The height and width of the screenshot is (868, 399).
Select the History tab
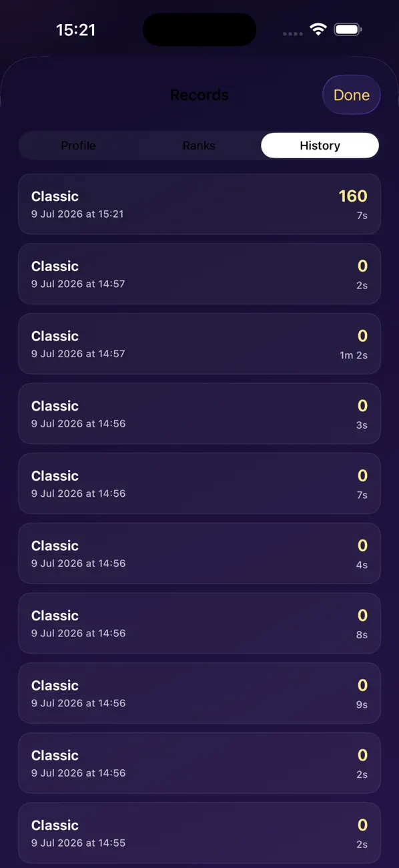[x=320, y=146]
